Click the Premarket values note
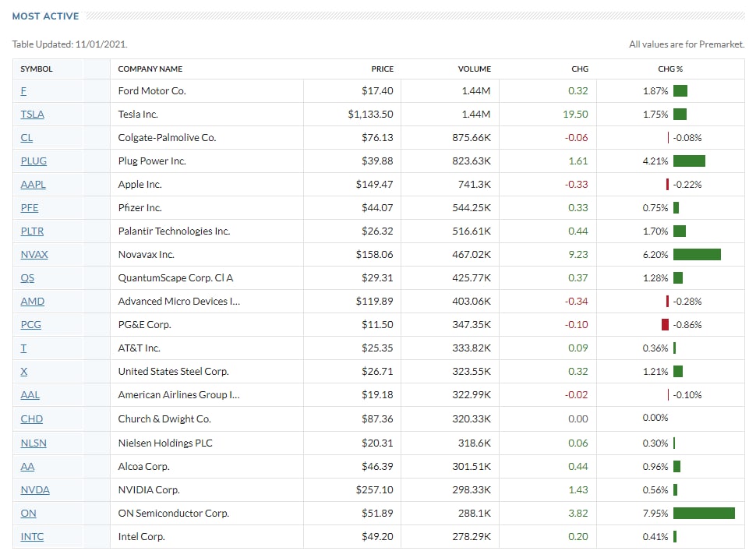Screen dimensions: 756x558 (687, 44)
